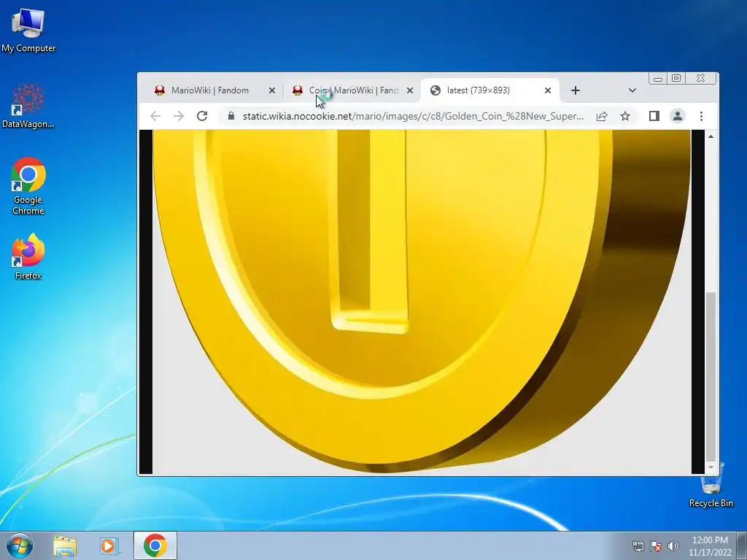Click the static.wikia.nocookie.net address bar
Viewport: 747px width, 560px height.
[x=413, y=116]
